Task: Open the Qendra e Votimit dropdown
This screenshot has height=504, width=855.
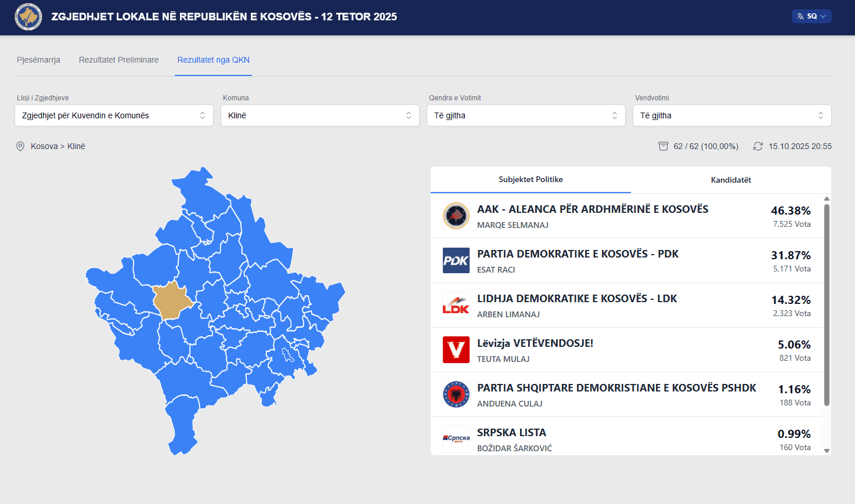Action: (526, 115)
